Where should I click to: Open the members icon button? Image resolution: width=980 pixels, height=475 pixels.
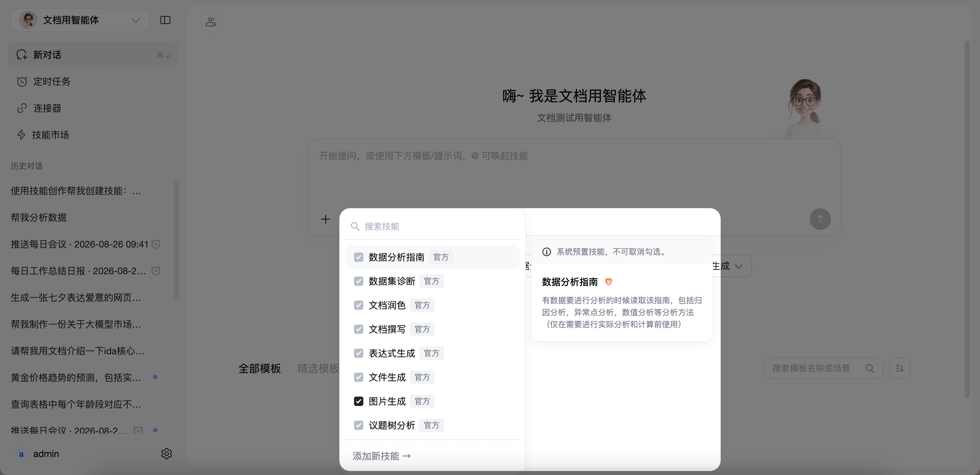(x=211, y=22)
